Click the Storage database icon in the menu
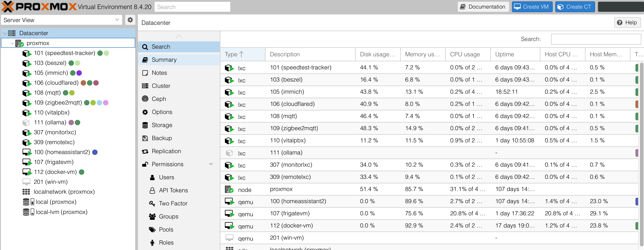This screenshot has height=250, width=644. [x=145, y=125]
